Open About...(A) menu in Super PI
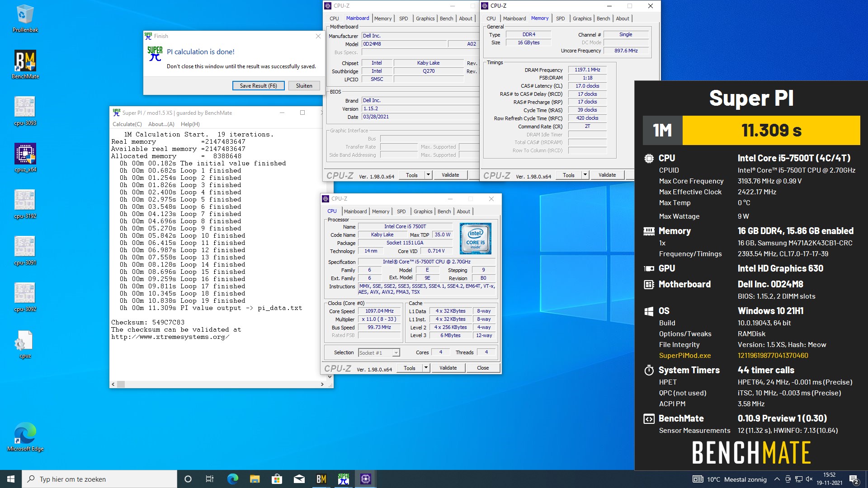 (x=161, y=124)
